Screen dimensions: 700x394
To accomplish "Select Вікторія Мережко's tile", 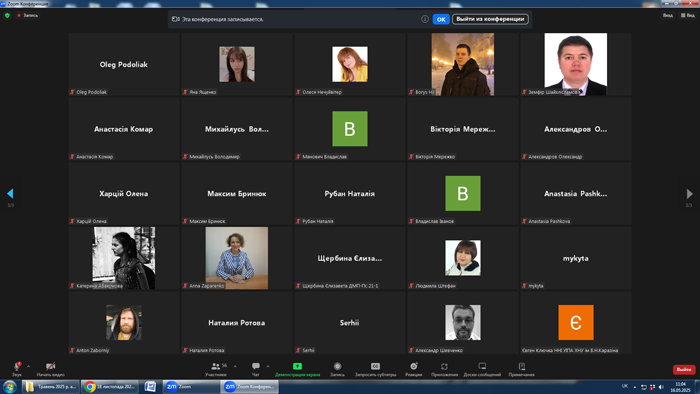I will coord(462,129).
